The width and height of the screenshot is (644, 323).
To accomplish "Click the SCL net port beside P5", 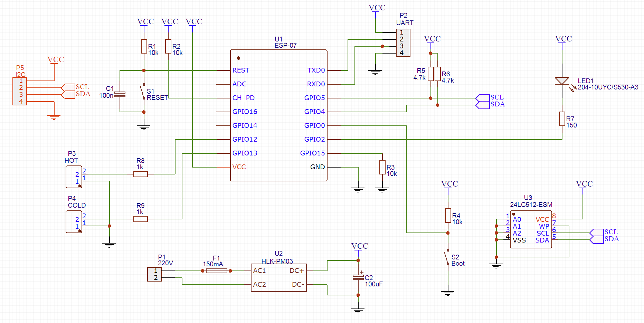I will (x=68, y=87).
